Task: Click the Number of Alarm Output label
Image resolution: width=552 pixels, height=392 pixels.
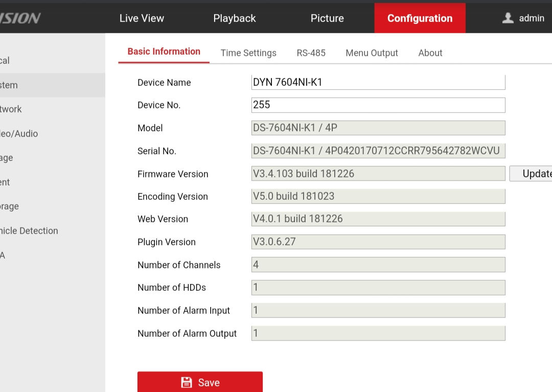Action: [x=187, y=334]
